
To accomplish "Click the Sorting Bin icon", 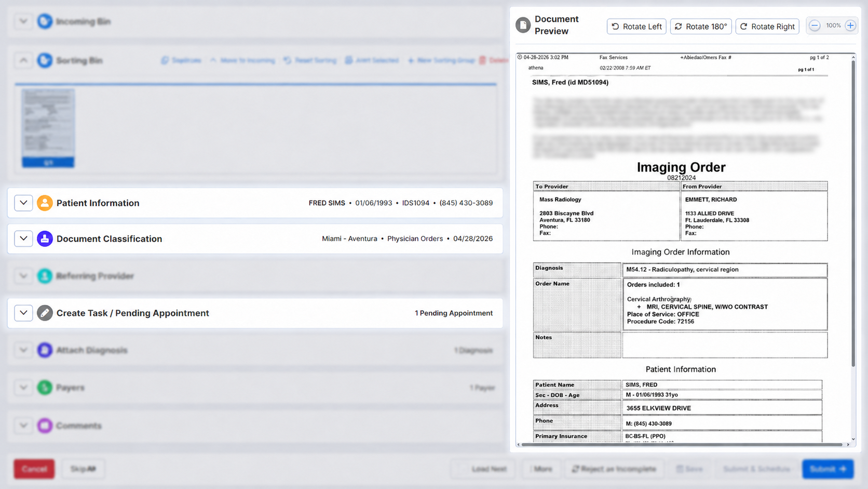I will coord(45,60).
